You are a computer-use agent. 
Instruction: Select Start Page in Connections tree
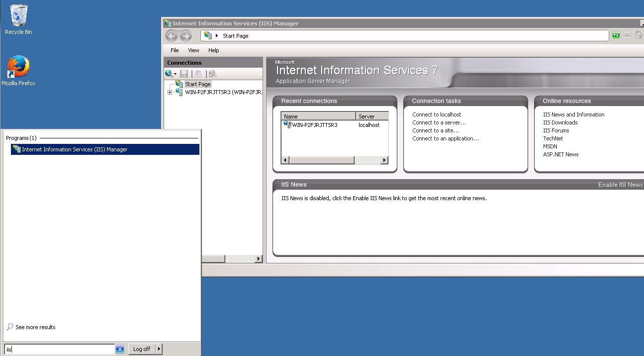pyautogui.click(x=197, y=84)
